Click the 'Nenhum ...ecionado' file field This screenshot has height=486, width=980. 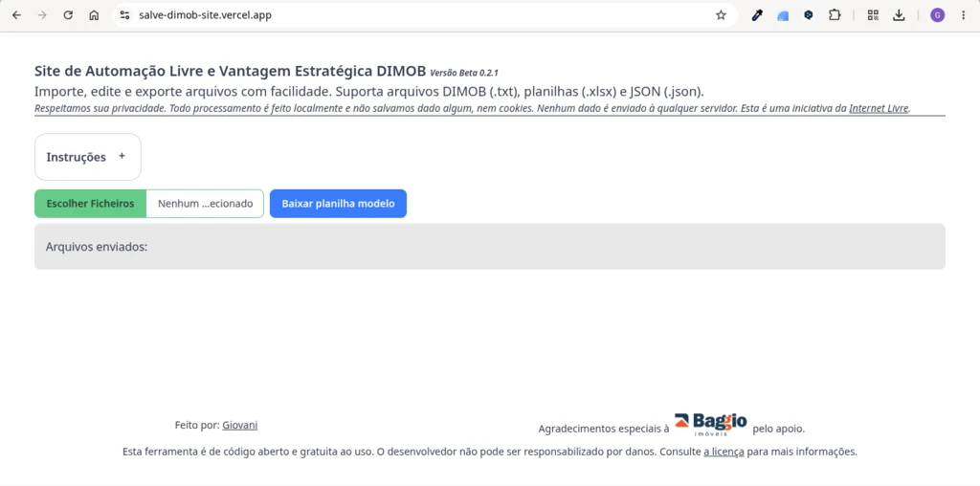(205, 204)
